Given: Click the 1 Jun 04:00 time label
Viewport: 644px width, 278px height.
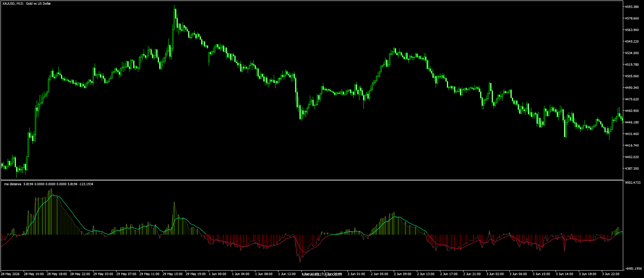Looking at the screenshot, I should pos(241,274).
